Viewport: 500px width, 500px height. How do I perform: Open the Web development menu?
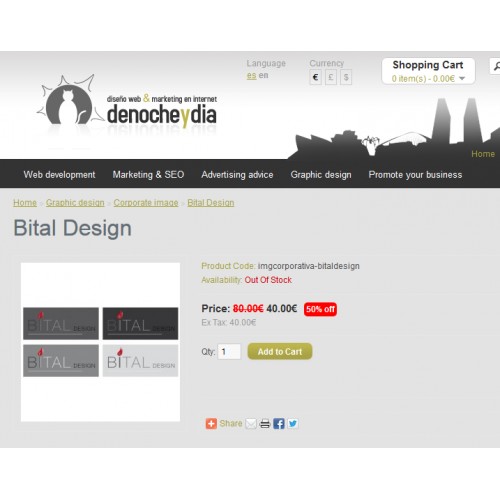pos(59,175)
